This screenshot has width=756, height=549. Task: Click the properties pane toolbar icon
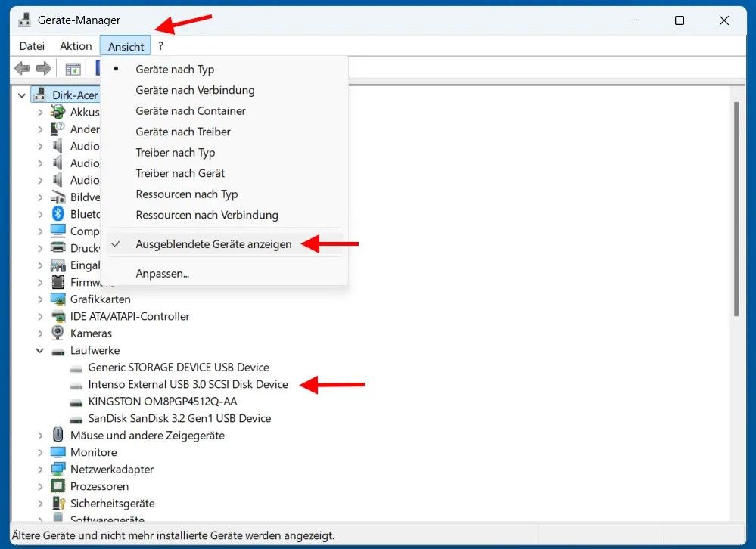coord(73,69)
